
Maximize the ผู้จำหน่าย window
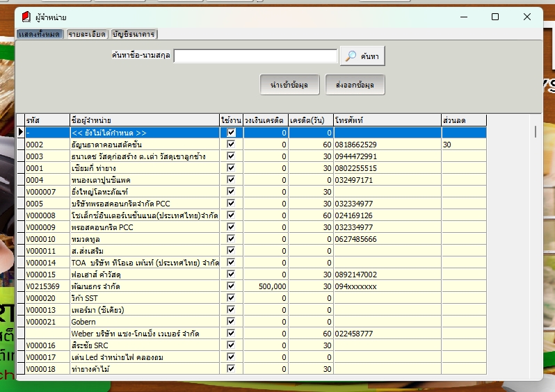point(494,17)
